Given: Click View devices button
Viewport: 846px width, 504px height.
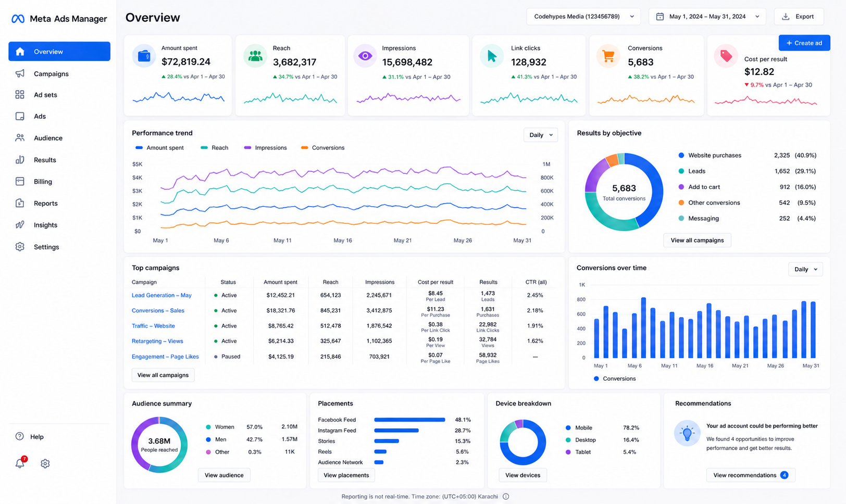Looking at the screenshot, I should (522, 475).
